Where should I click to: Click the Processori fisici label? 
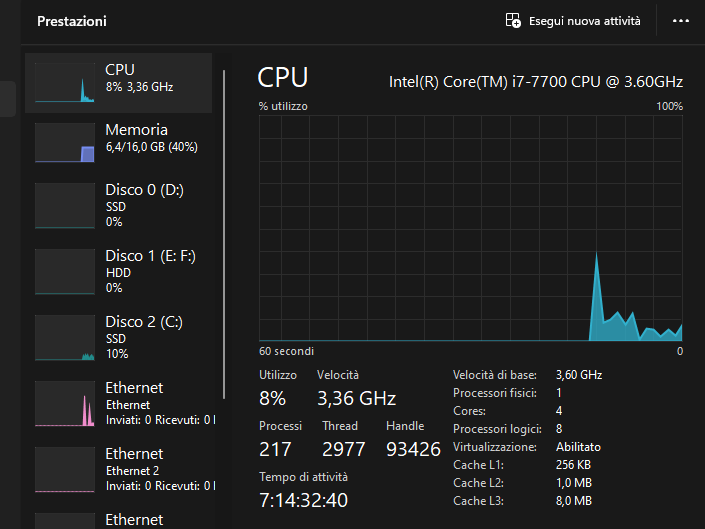coord(495,393)
